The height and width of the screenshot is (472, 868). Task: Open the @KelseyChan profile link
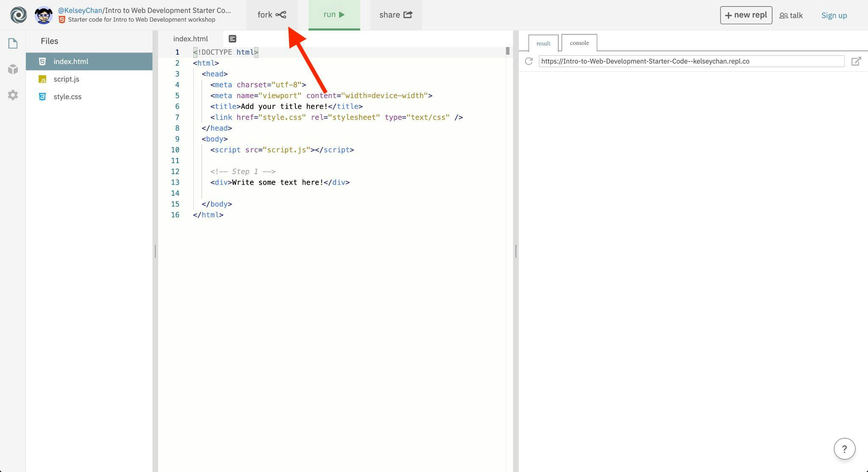[80, 10]
